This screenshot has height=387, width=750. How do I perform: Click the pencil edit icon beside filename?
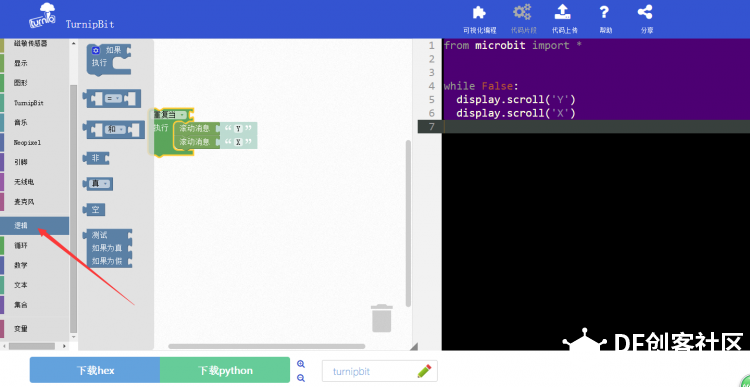pyautogui.click(x=424, y=371)
